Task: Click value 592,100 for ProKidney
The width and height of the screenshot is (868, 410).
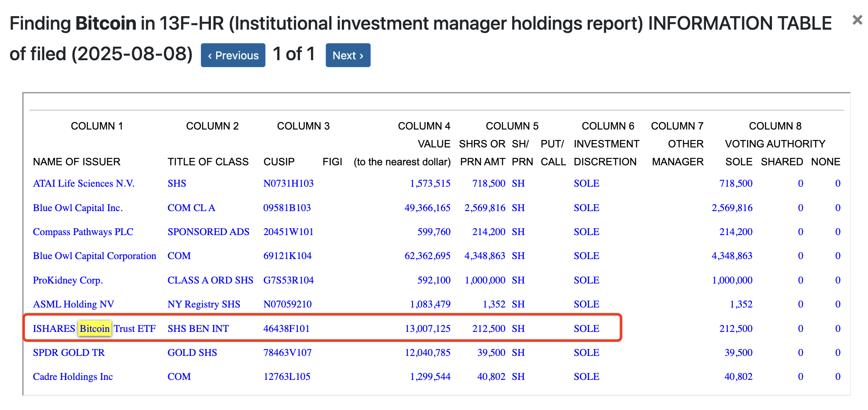Action: pos(434,280)
